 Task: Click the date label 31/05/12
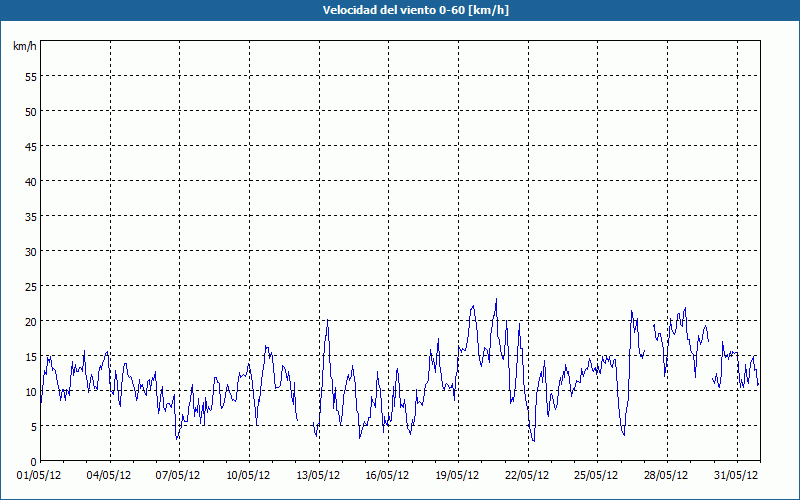(x=736, y=476)
